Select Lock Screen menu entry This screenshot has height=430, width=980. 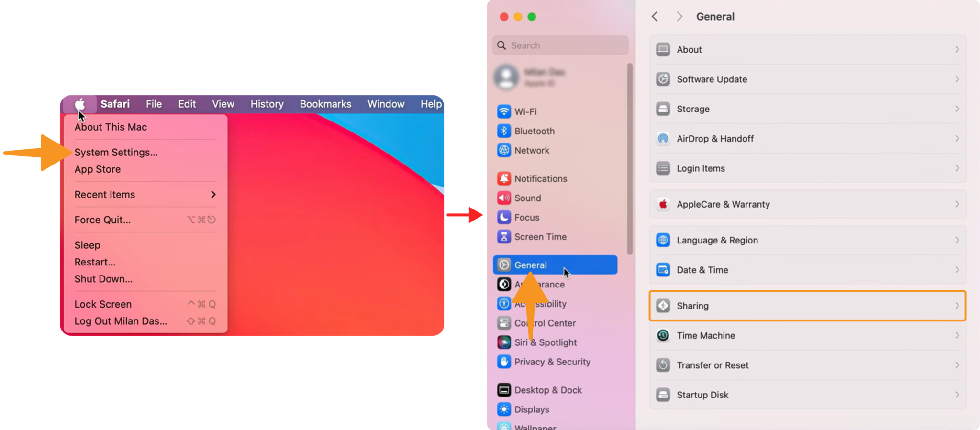[103, 304]
